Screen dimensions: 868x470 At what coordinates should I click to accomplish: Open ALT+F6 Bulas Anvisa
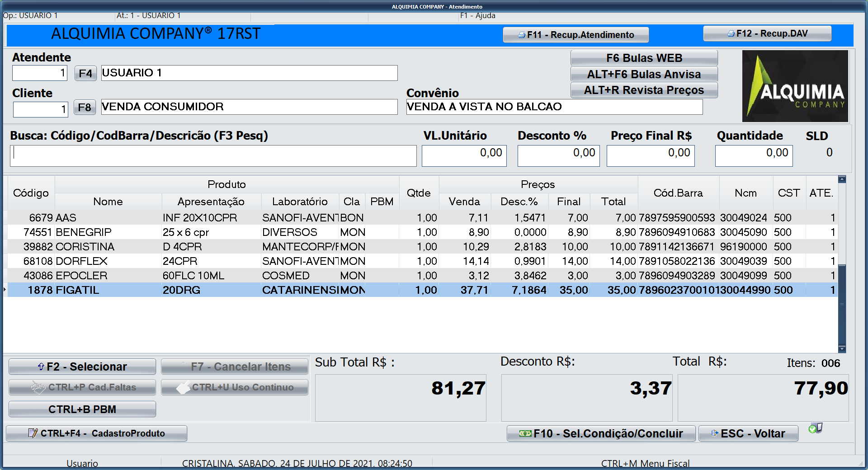[x=644, y=74]
